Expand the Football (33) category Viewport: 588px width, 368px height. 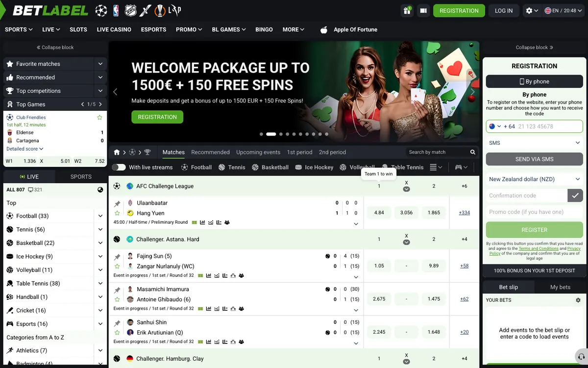pos(100,216)
